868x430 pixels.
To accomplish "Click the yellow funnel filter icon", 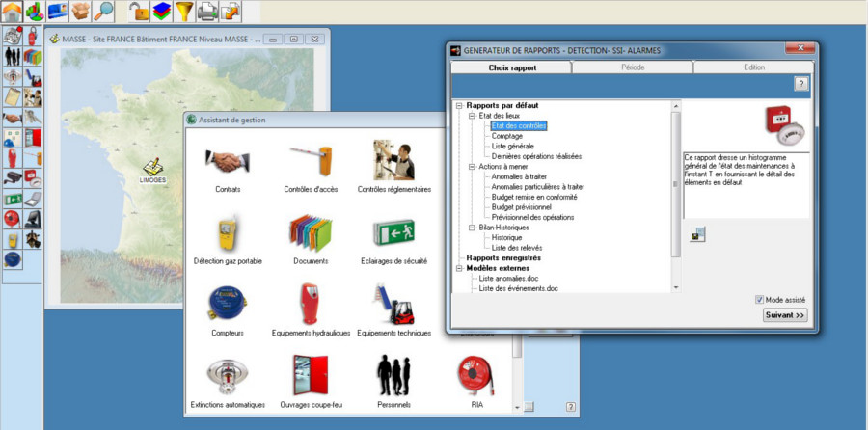I will pyautogui.click(x=184, y=11).
